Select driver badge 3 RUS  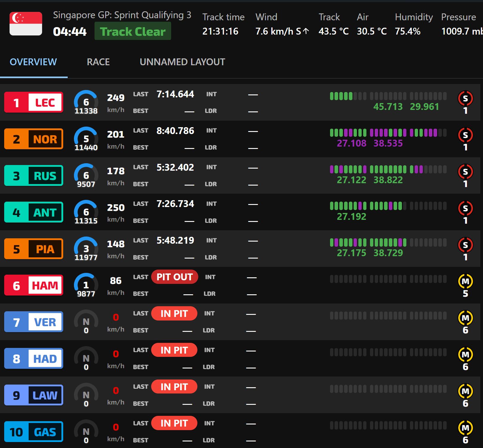(x=34, y=176)
